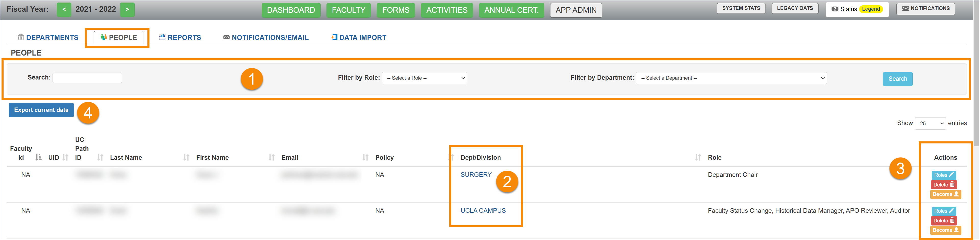980x240 pixels.
Task: Show the Status Legend
Action: coord(870,9)
